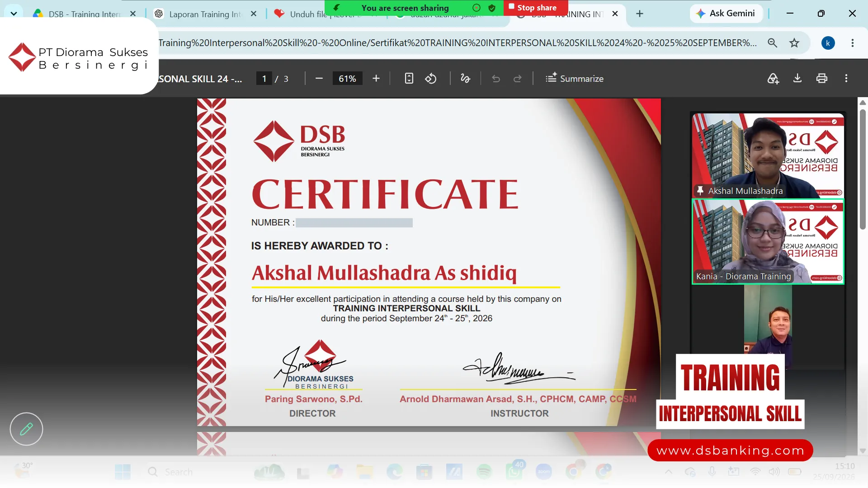Click the TRAINING INTERPERSONAL SKILL course text

pos(406,308)
